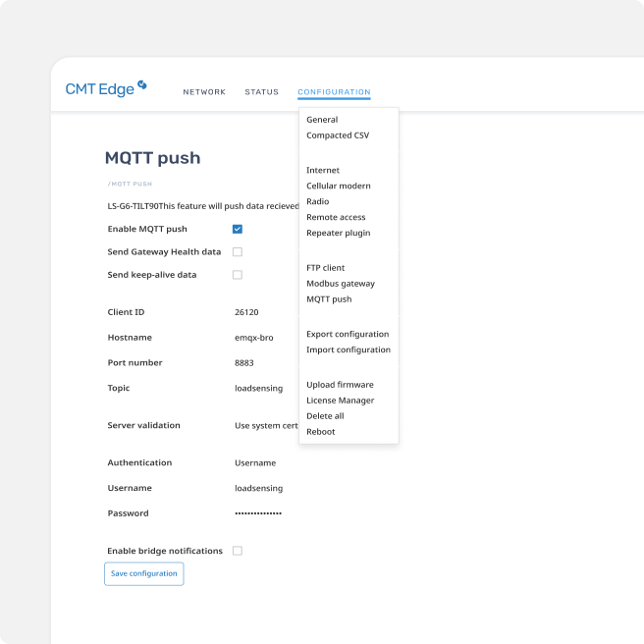Image resolution: width=644 pixels, height=644 pixels.
Task: Toggle Send keep-alive data checkbox
Action: point(238,275)
